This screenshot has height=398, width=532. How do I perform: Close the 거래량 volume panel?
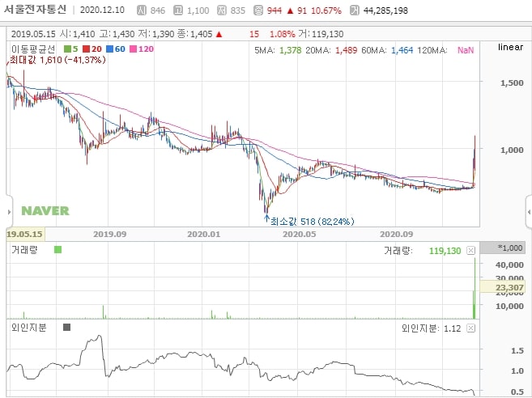(x=470, y=251)
